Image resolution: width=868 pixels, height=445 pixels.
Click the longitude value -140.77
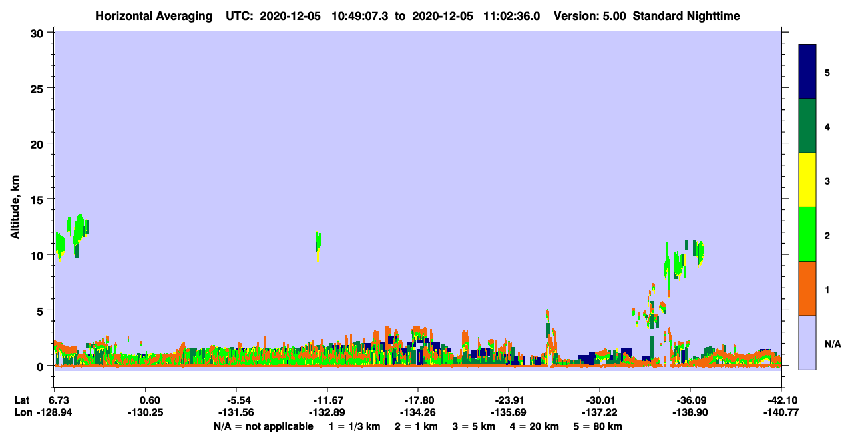point(781,412)
